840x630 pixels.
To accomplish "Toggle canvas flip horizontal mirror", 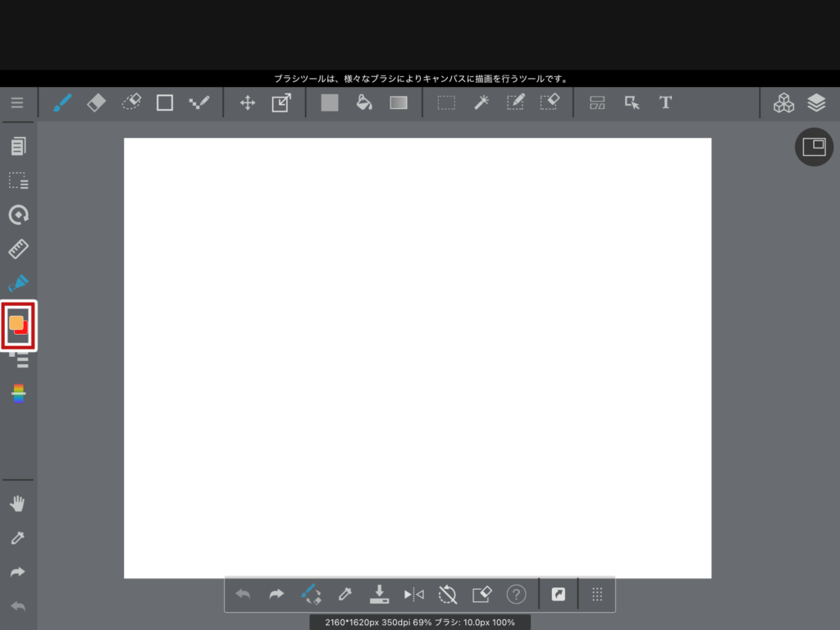I will point(413,594).
